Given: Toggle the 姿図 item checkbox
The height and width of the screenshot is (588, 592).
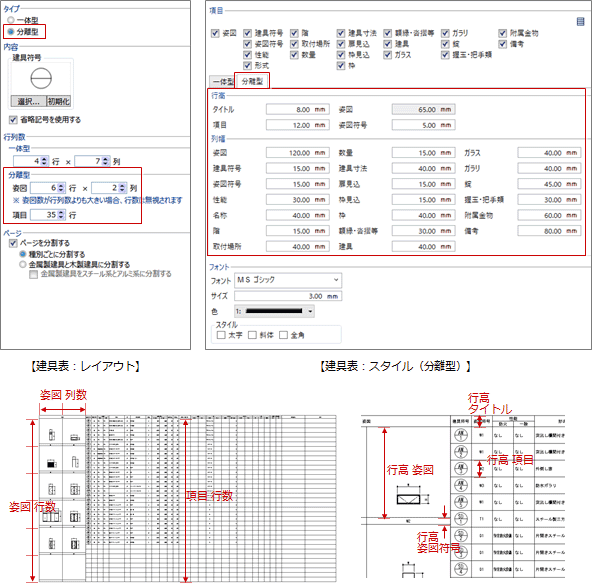Looking at the screenshot, I should pos(215,33).
